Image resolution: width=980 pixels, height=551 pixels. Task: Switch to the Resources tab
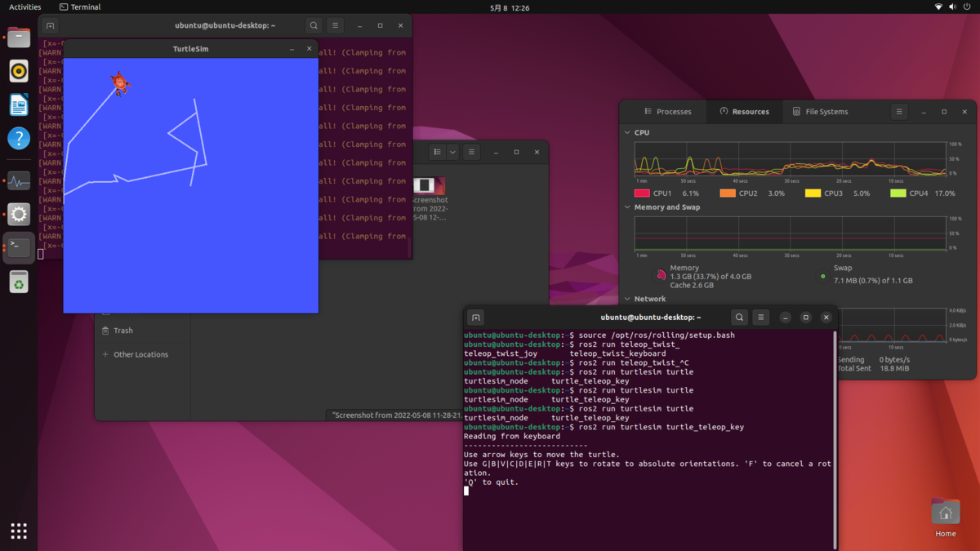click(745, 112)
